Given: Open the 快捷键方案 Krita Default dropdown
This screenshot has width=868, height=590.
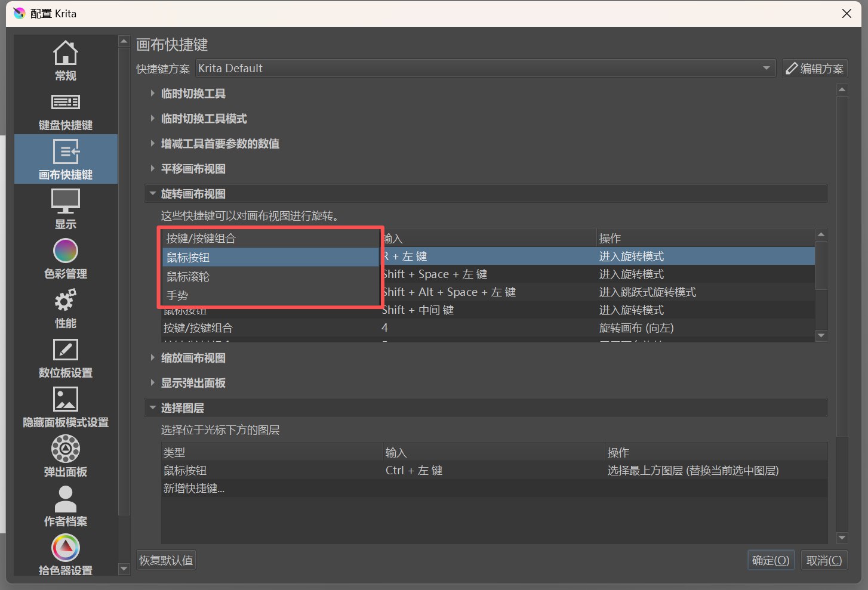Looking at the screenshot, I should [485, 69].
